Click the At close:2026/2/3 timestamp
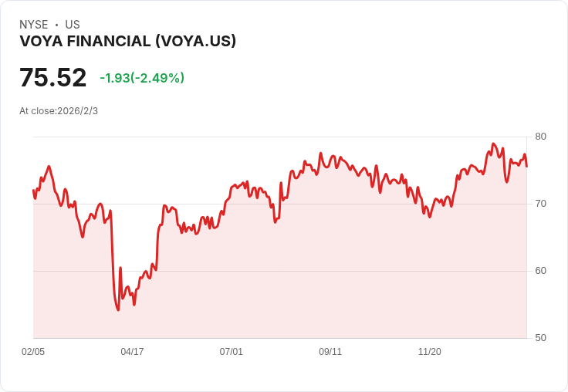 click(x=59, y=110)
